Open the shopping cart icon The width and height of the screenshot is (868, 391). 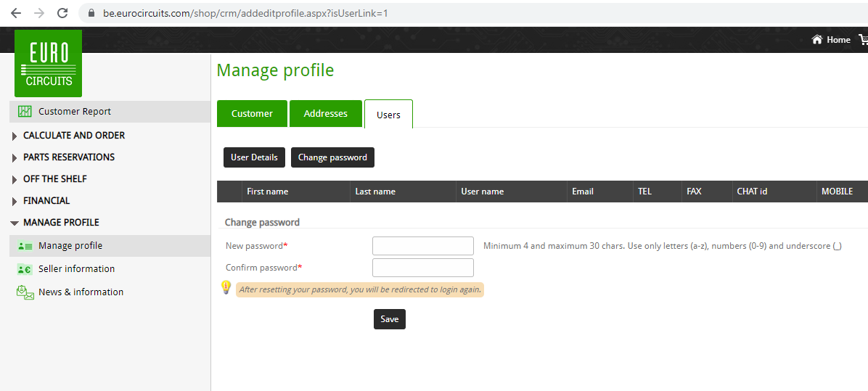pyautogui.click(x=863, y=40)
